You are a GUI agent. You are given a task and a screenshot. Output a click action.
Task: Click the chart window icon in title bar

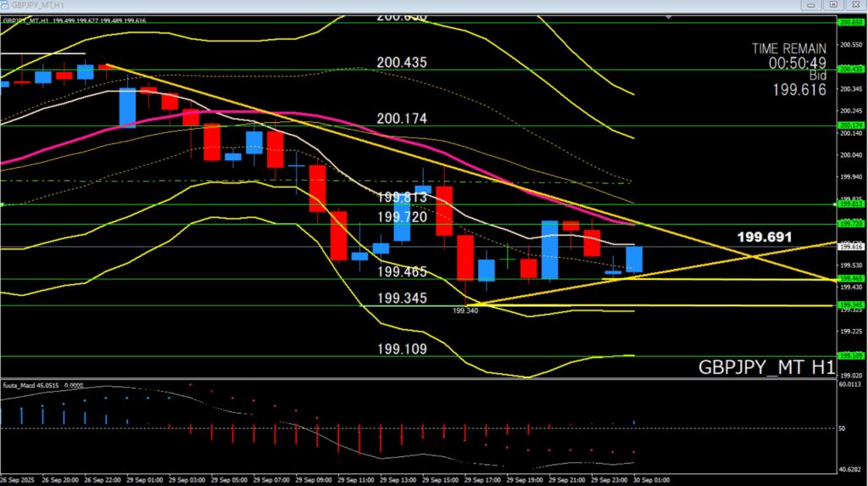point(6,5)
